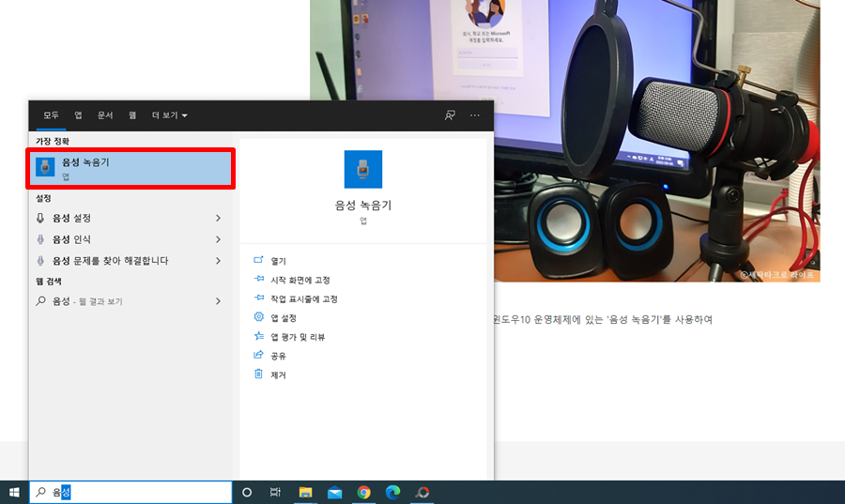Open 음성 문제를 찾아 해결합니다 result
845x504 pixels.
(x=131, y=261)
